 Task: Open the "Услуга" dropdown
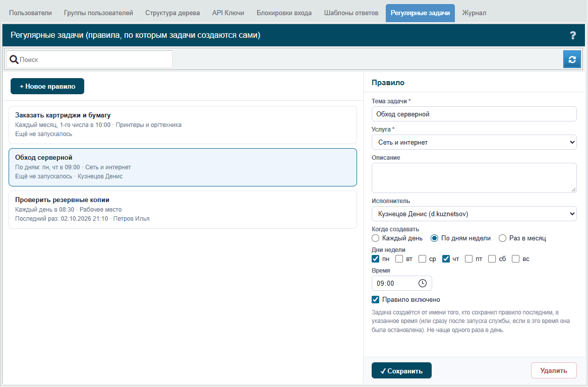474,143
